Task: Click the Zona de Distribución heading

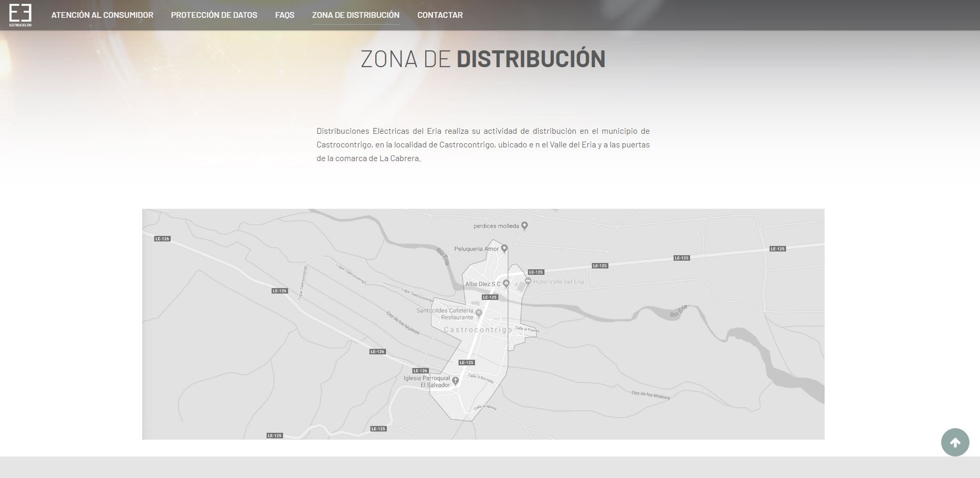Action: tap(483, 59)
